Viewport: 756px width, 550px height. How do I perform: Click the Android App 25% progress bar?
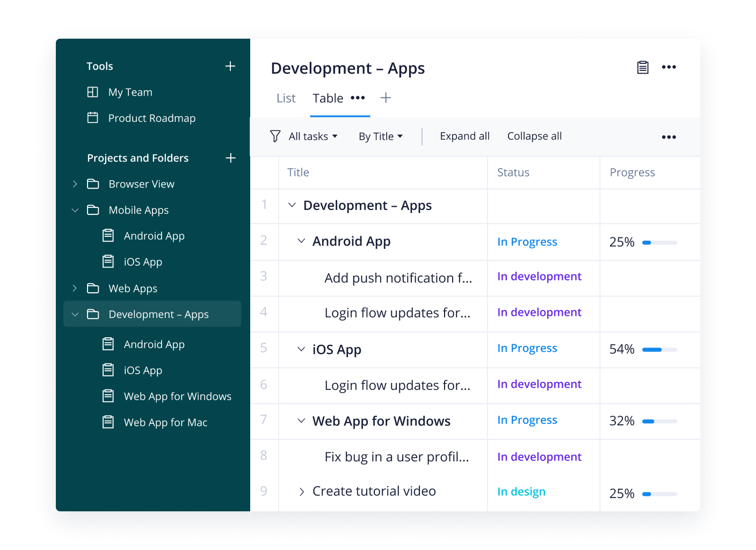(x=659, y=243)
